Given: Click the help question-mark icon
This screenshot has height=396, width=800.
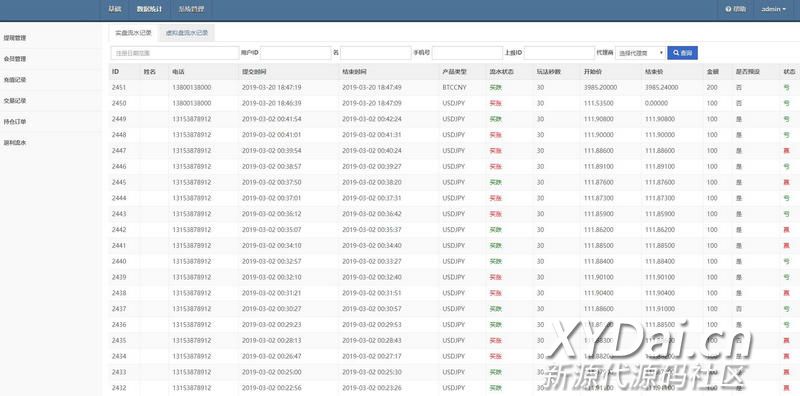Looking at the screenshot, I should pyautogui.click(x=728, y=9).
